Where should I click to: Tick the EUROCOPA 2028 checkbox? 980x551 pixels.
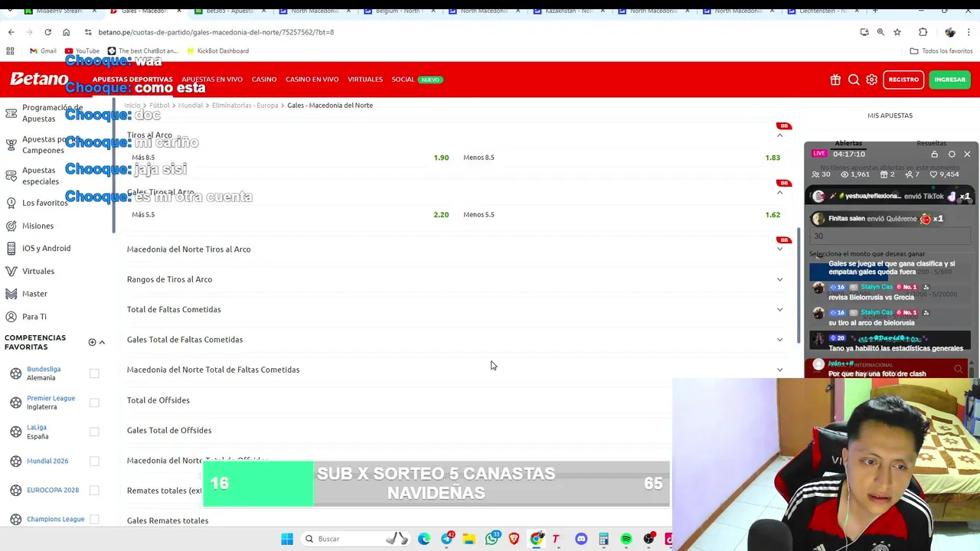[94, 490]
